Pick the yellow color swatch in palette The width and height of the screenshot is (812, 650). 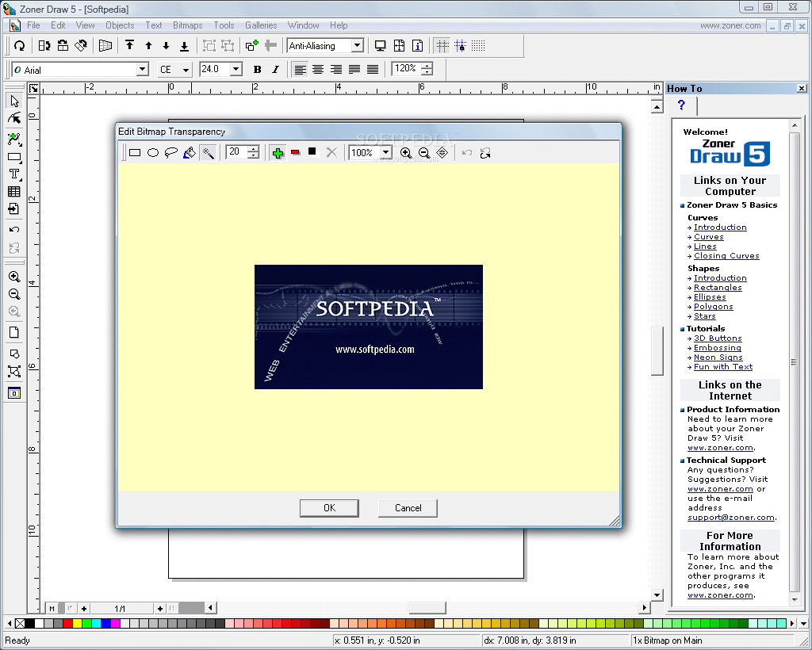[x=77, y=623]
